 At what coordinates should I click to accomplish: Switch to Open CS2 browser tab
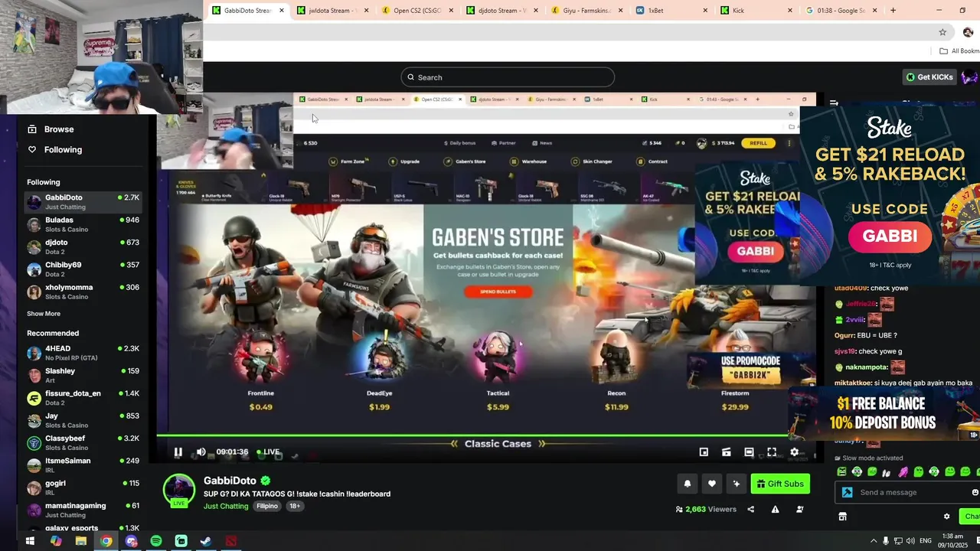417,11
